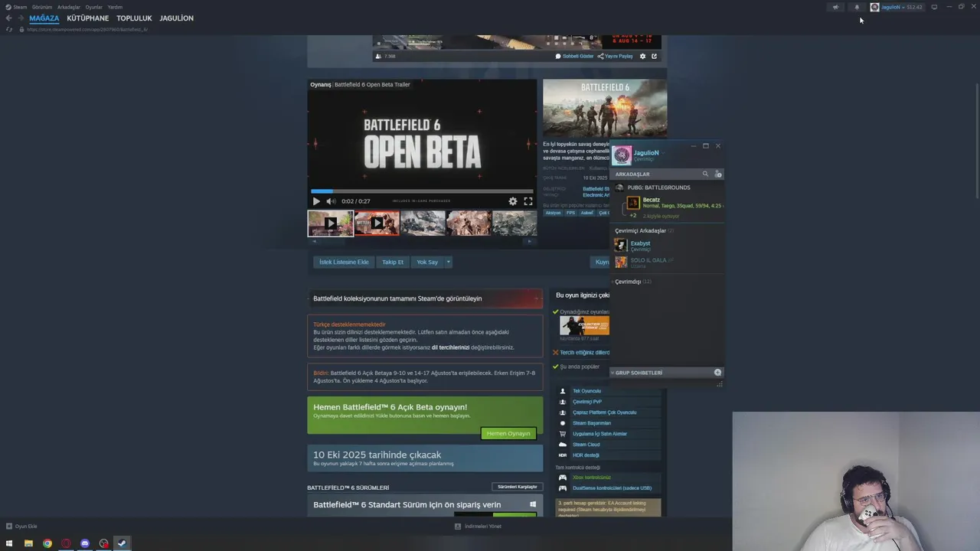
Task: Go forward with the navigation arrow
Action: [21, 18]
